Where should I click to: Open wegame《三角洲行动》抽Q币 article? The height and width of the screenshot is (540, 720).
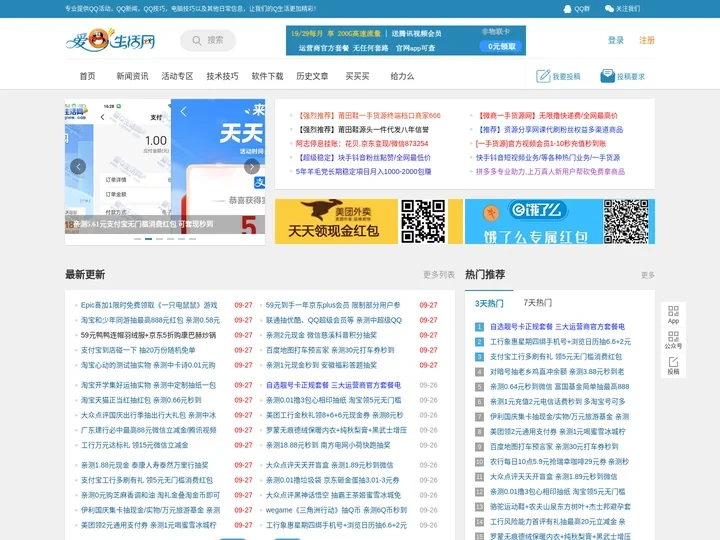coord(336,510)
